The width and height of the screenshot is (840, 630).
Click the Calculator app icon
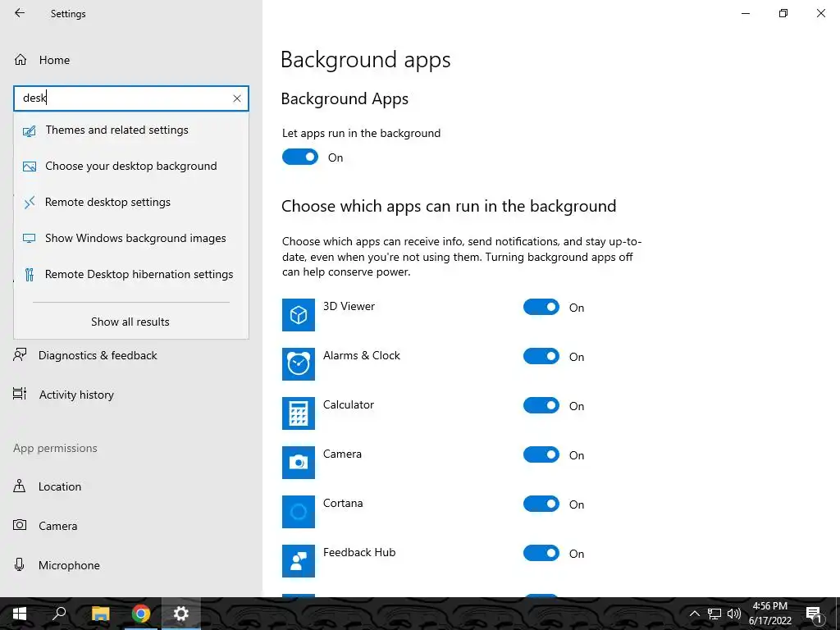point(299,413)
